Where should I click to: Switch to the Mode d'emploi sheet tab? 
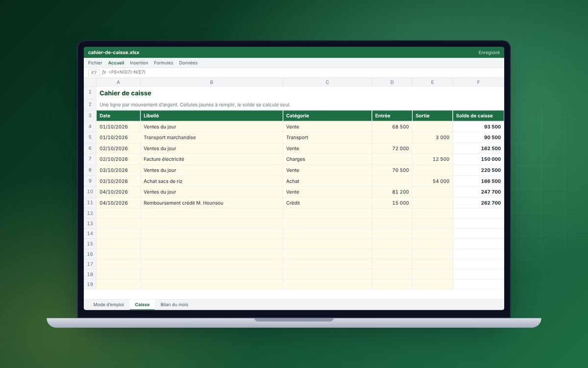(109, 305)
